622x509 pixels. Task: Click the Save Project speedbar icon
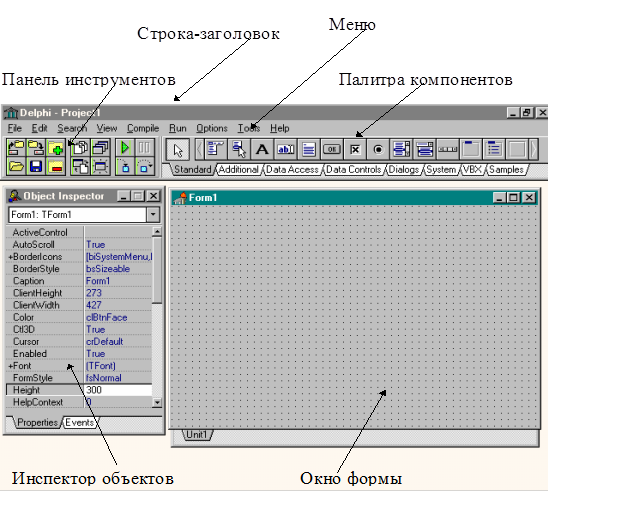click(36, 148)
